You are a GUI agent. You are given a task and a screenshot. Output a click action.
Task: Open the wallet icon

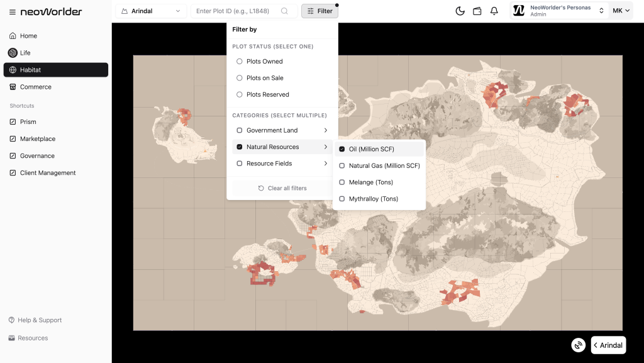pyautogui.click(x=477, y=11)
